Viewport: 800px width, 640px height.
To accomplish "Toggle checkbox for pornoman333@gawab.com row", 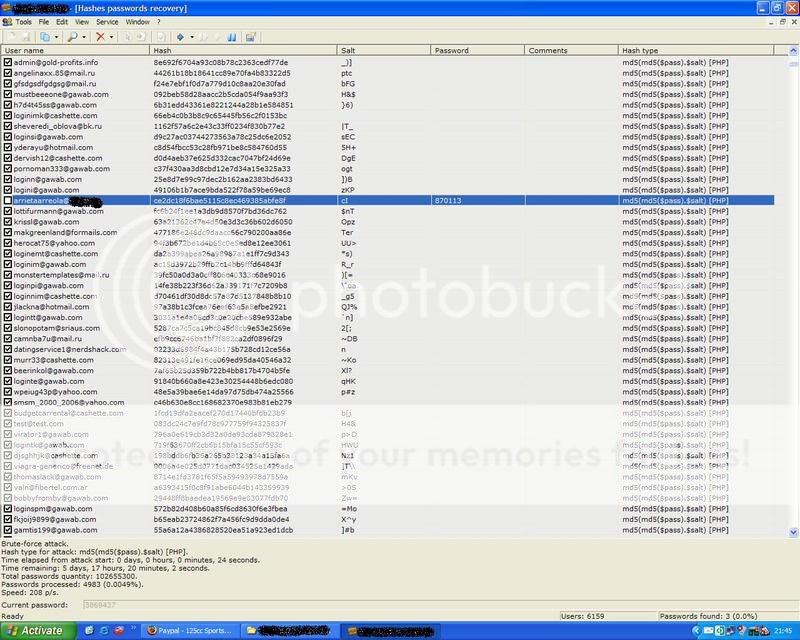I will coord(8,168).
